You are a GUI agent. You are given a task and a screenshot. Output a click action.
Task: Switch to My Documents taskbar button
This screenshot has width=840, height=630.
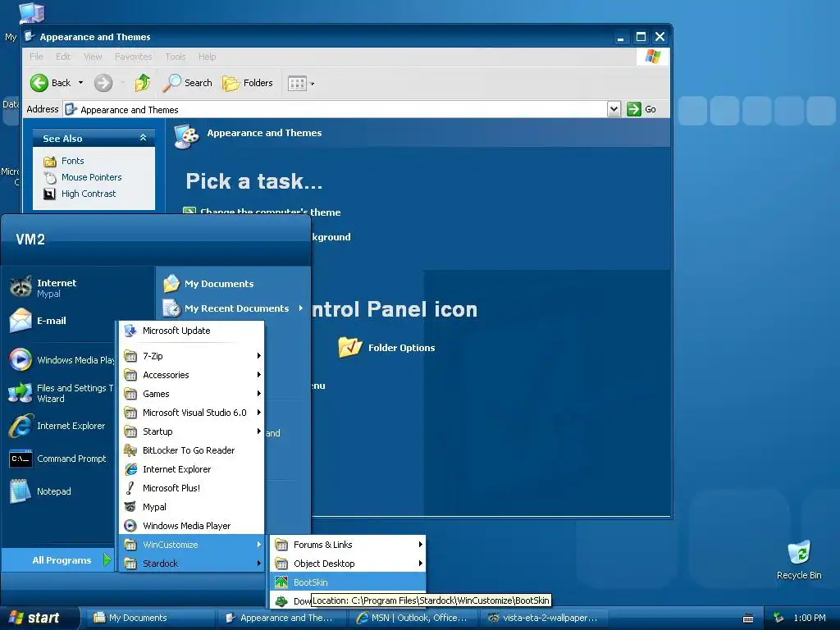coord(149,618)
